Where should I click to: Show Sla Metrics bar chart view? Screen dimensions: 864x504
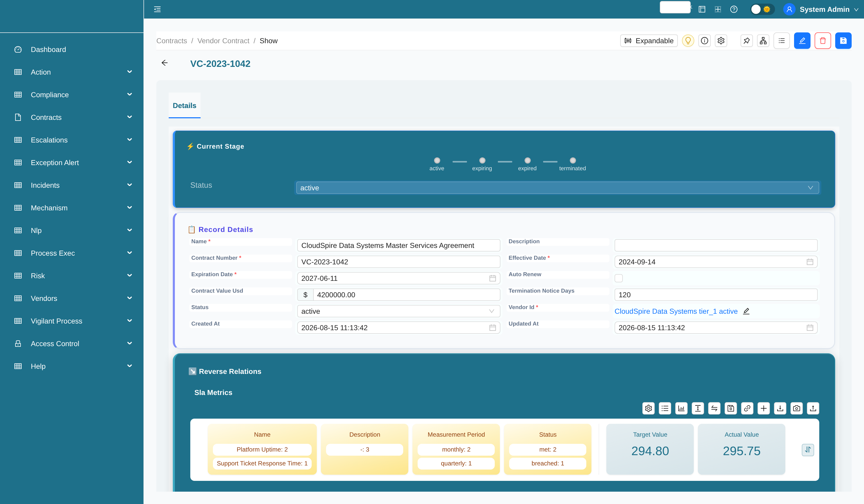point(681,408)
